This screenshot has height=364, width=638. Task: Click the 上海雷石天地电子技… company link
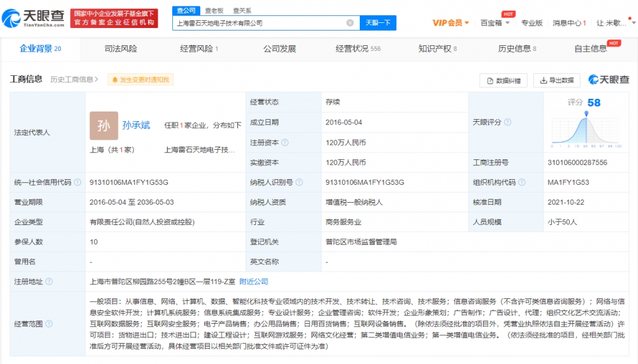[199, 150]
